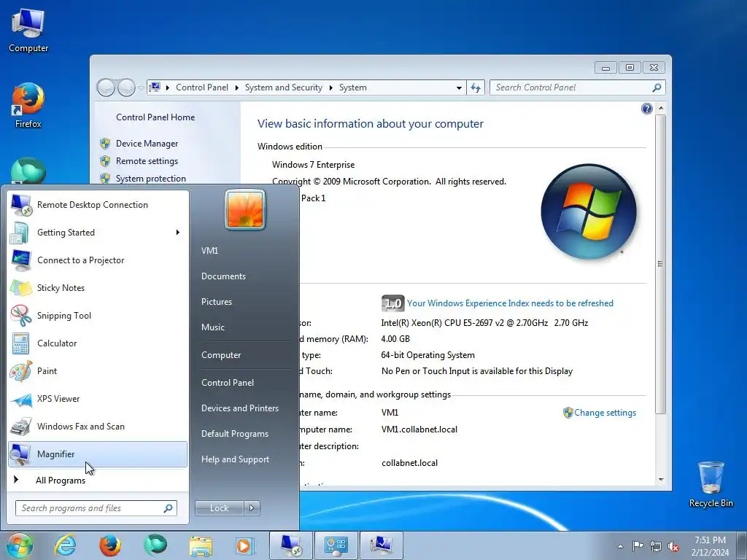Click the help question mark icon

[646, 109]
